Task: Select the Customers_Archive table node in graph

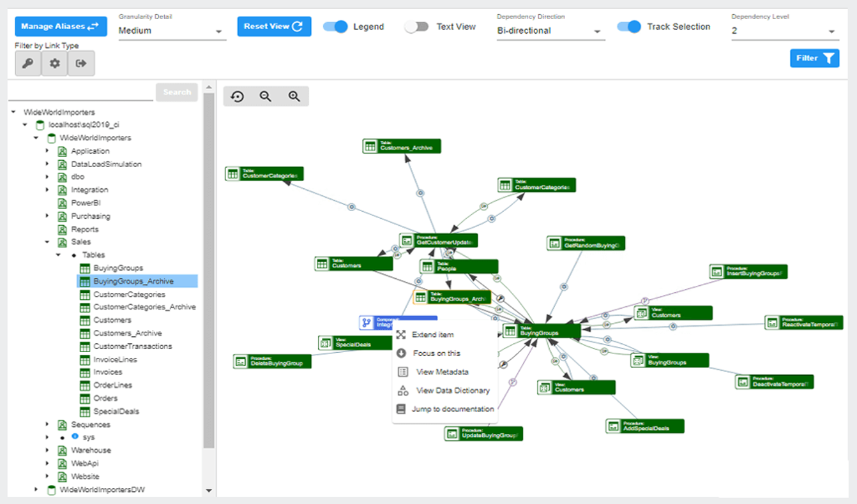Action: pos(402,146)
